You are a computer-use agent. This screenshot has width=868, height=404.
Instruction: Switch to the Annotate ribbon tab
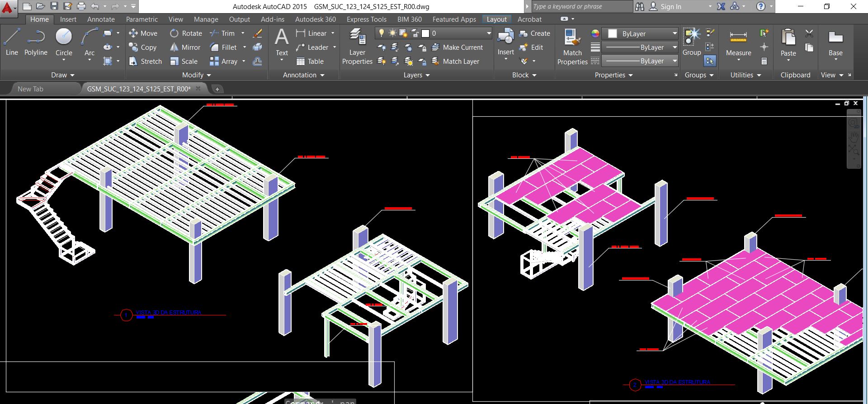tap(101, 19)
